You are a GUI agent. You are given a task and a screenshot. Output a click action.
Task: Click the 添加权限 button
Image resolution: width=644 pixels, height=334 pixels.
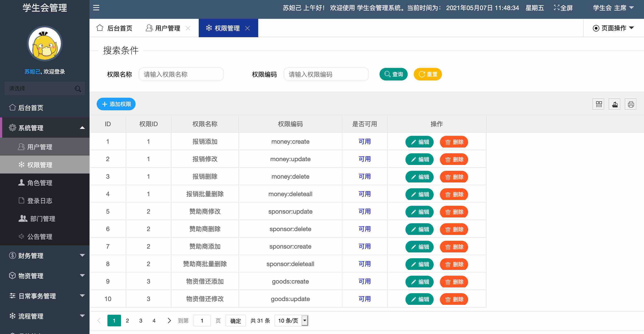tap(116, 104)
